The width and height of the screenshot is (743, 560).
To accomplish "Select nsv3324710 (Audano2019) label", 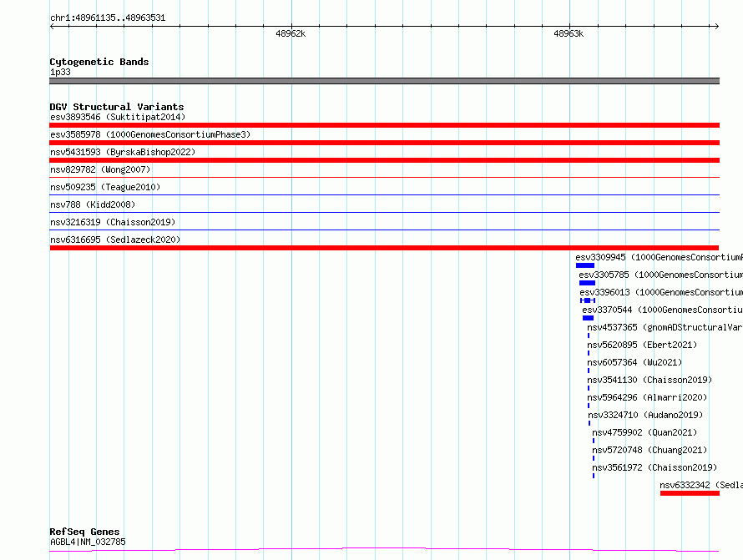I will coord(645,415).
